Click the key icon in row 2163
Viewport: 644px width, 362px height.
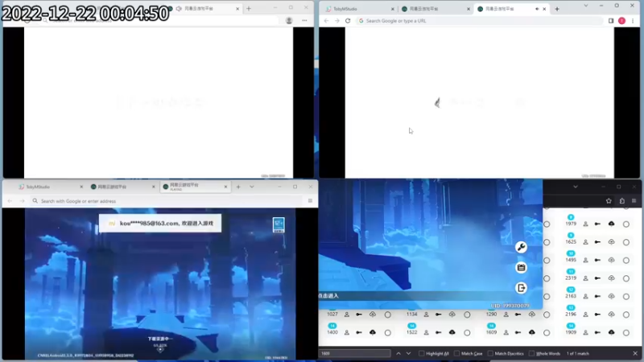click(x=597, y=296)
